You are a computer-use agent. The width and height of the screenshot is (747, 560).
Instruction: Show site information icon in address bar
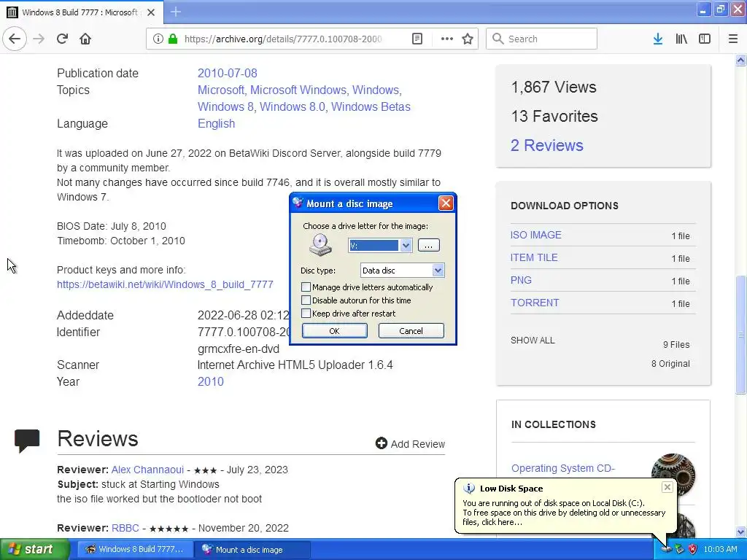[x=158, y=39]
